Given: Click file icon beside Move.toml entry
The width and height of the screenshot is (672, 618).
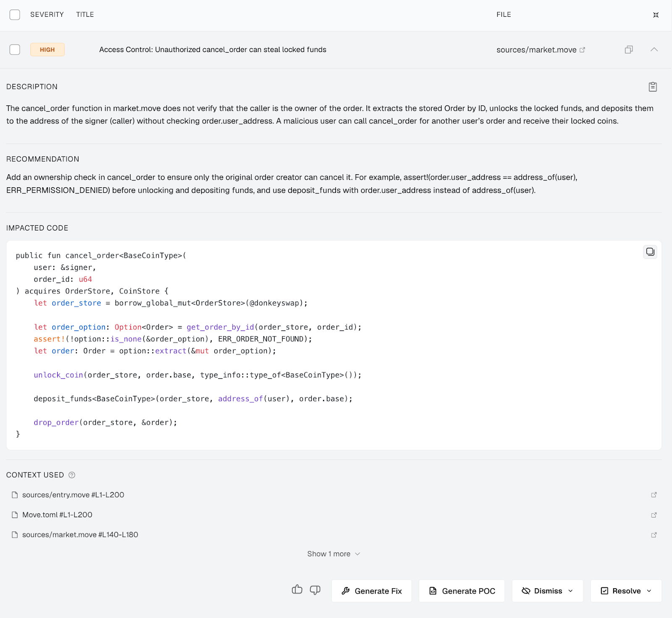Looking at the screenshot, I should (15, 515).
